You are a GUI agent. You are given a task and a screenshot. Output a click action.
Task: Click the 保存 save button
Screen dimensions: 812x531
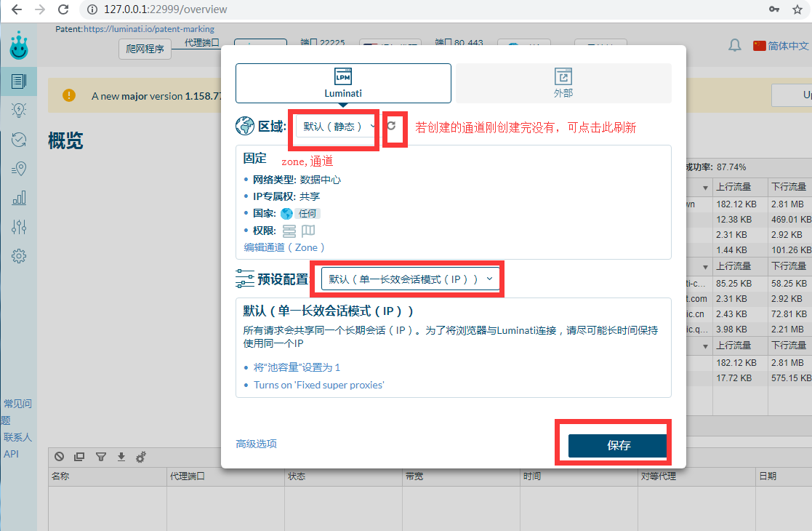(617, 446)
